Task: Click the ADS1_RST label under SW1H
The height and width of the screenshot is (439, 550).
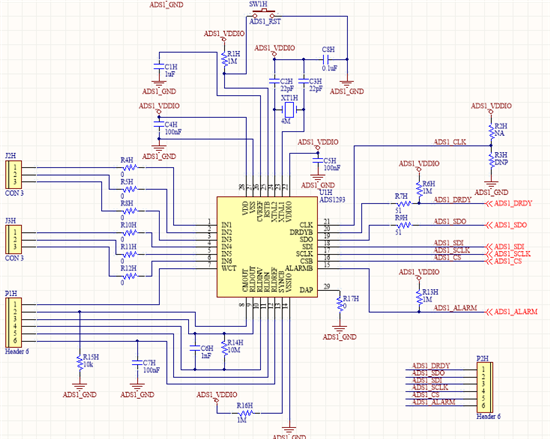Action: click(265, 21)
